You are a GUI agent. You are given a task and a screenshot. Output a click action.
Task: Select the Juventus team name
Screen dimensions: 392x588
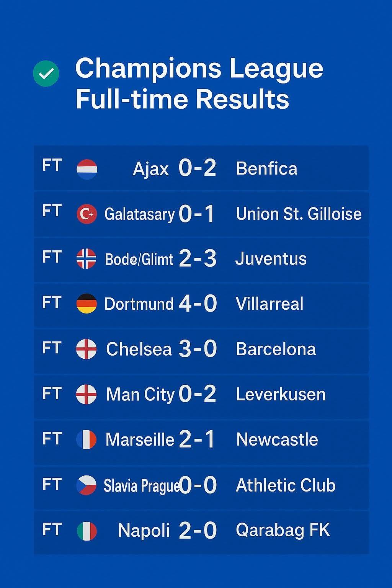(x=271, y=259)
